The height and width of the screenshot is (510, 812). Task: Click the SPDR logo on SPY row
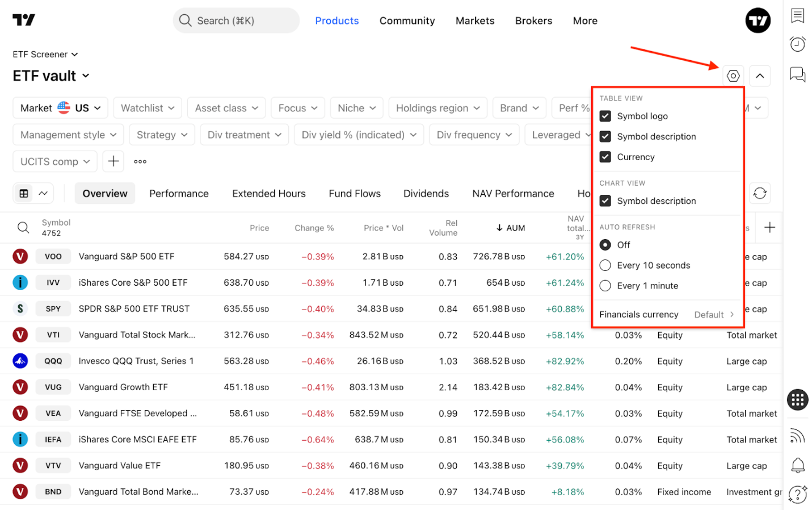coord(20,309)
